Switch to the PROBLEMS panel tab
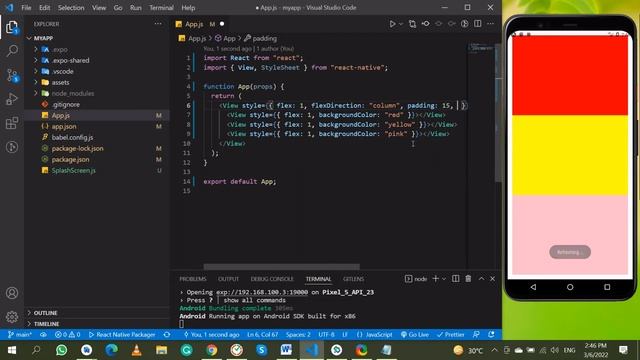 (x=193, y=279)
